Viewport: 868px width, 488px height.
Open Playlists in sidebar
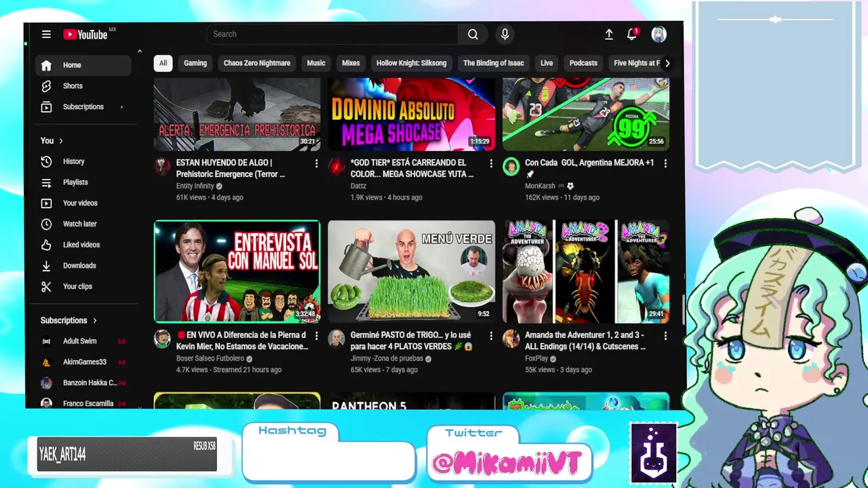83,182
